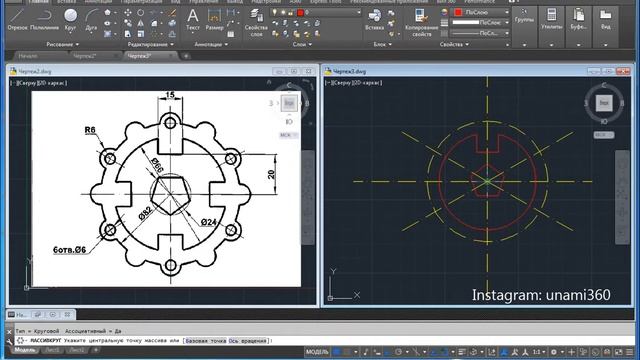640x360 pixels.
Task: Open the object color ПоСлою dropdown
Action: point(481,13)
